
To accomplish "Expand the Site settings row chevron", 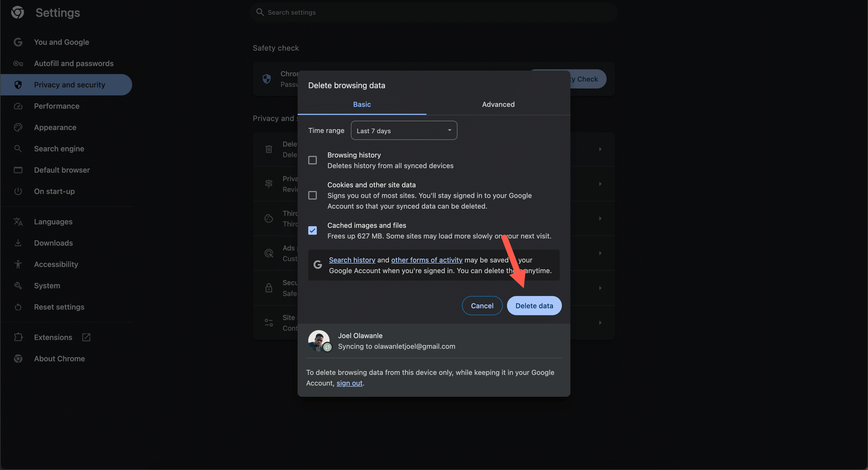I will (600, 323).
